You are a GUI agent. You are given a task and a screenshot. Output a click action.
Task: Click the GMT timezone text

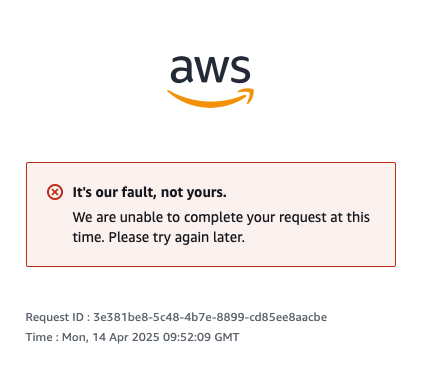pyautogui.click(x=227, y=337)
